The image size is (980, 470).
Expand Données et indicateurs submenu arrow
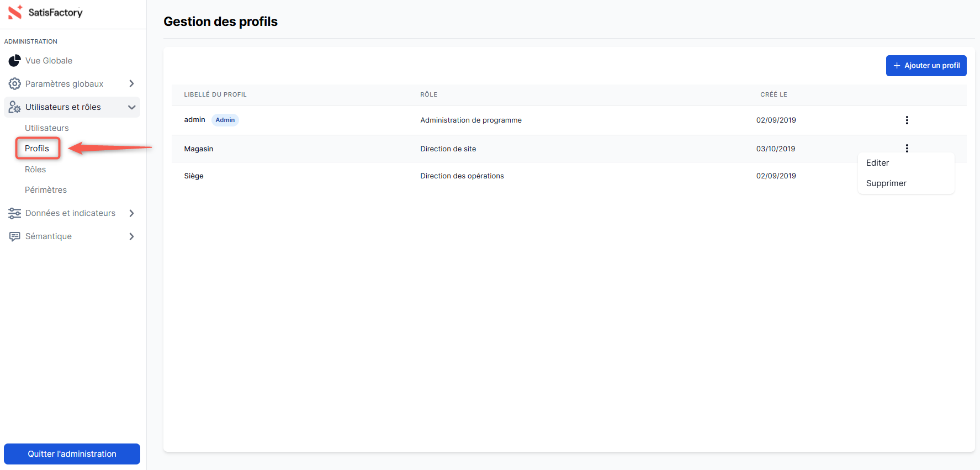click(x=131, y=213)
